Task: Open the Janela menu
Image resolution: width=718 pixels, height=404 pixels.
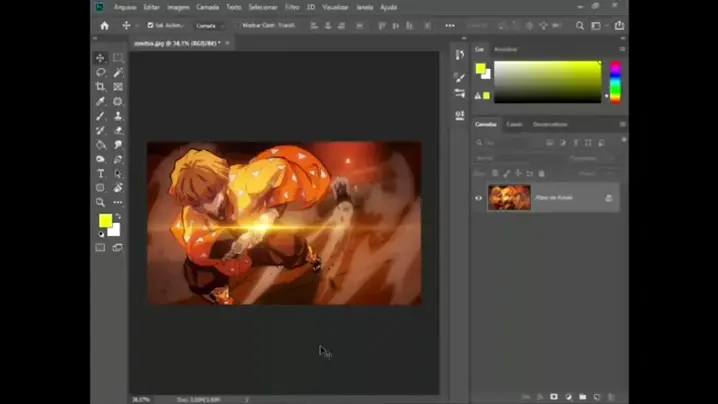Action: [x=364, y=7]
